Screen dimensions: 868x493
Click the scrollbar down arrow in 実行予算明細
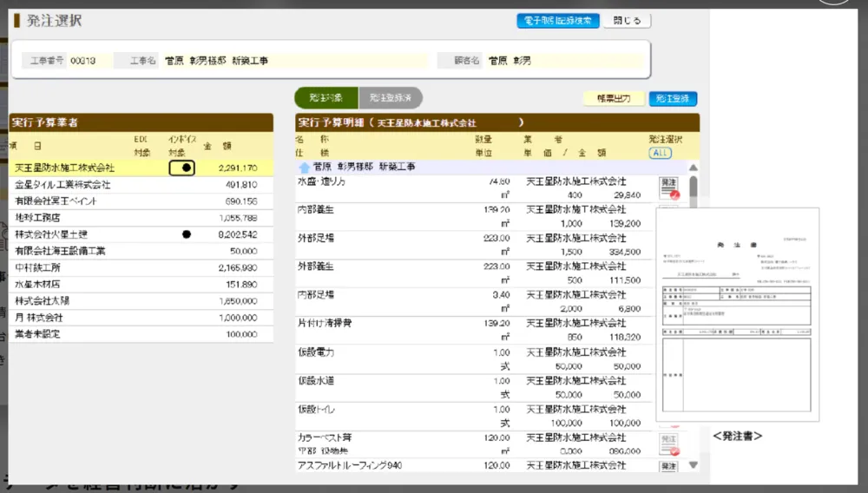pos(693,465)
